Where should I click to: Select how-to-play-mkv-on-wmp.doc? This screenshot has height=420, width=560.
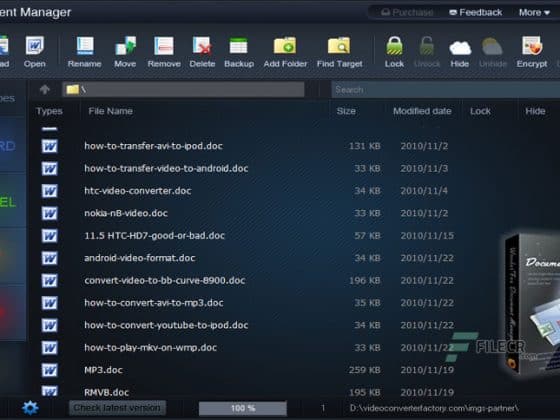[150, 348]
